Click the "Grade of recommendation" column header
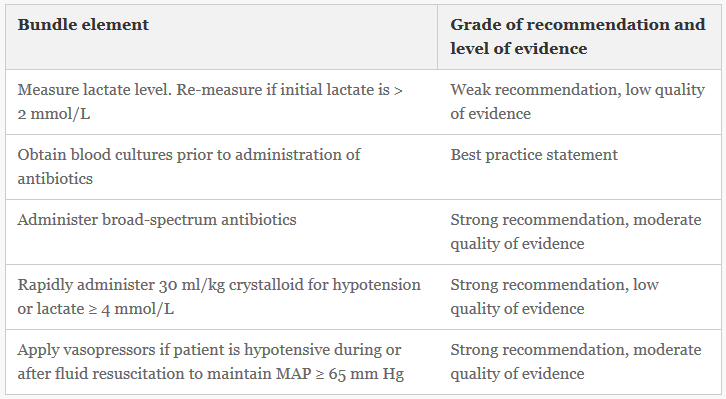This screenshot has width=726, height=399. 579,37
